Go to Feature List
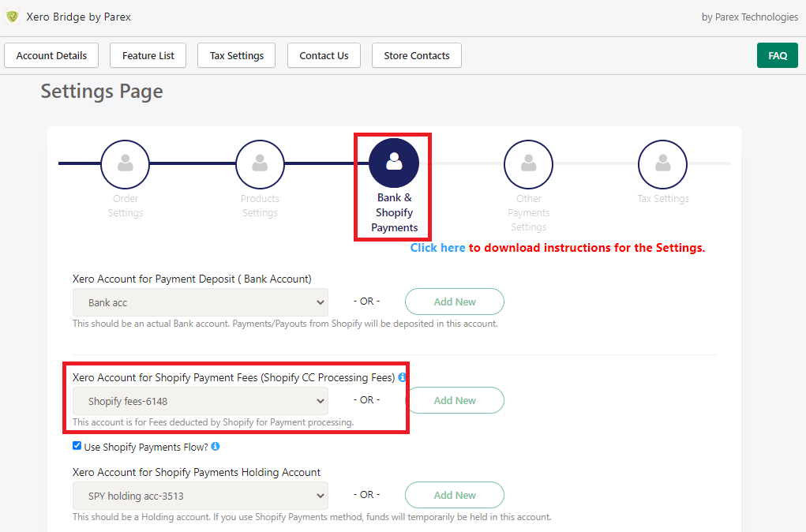The image size is (806, 532). tap(148, 55)
